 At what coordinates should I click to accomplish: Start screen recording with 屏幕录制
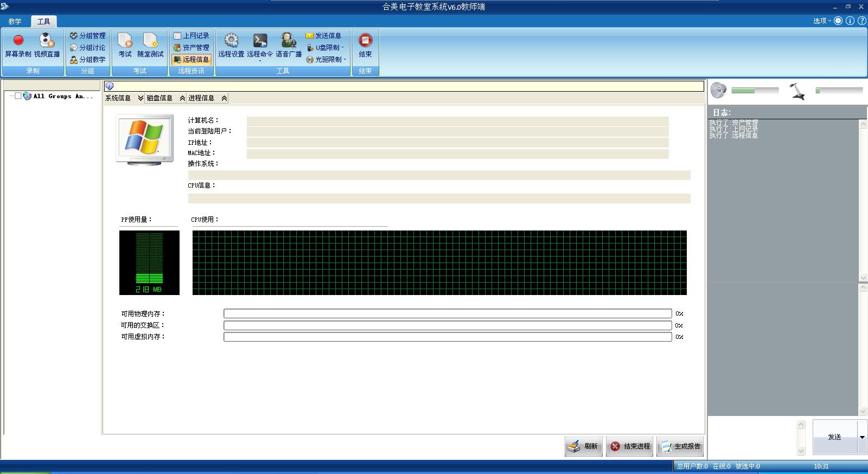pyautogui.click(x=18, y=46)
